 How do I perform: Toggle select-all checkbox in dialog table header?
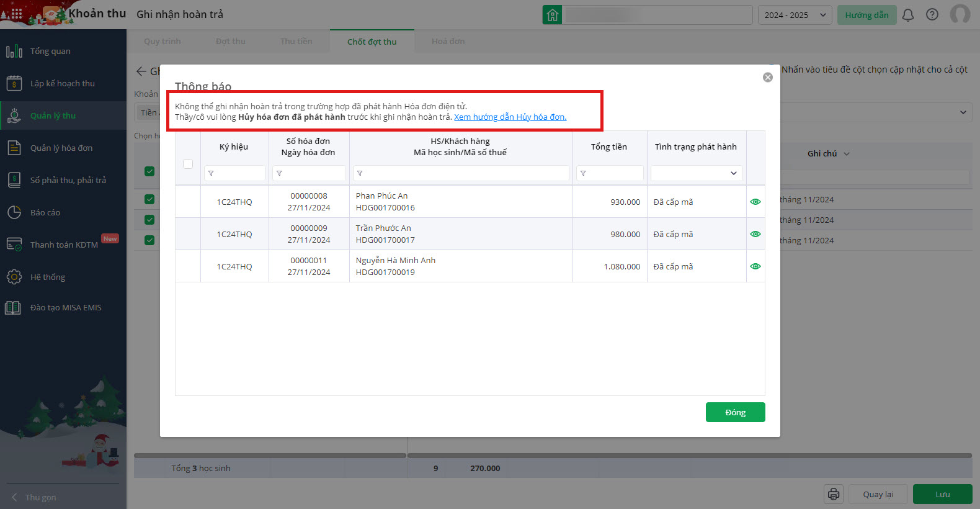188,164
